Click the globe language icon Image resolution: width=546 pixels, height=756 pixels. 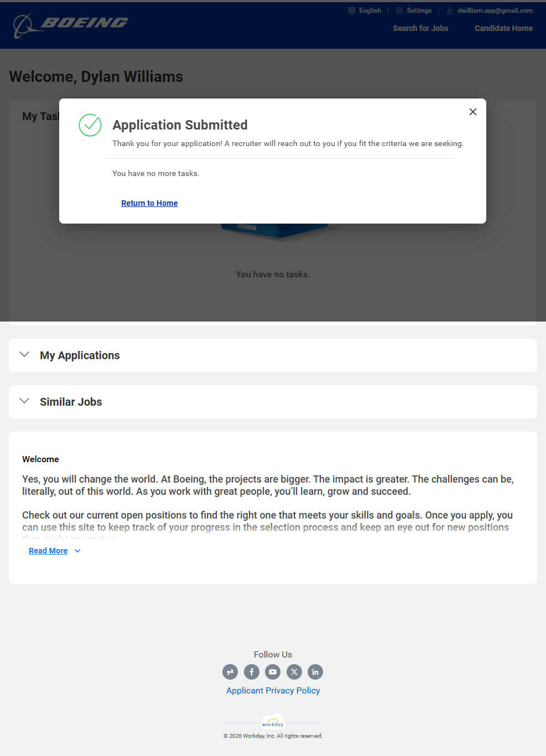pyautogui.click(x=352, y=11)
